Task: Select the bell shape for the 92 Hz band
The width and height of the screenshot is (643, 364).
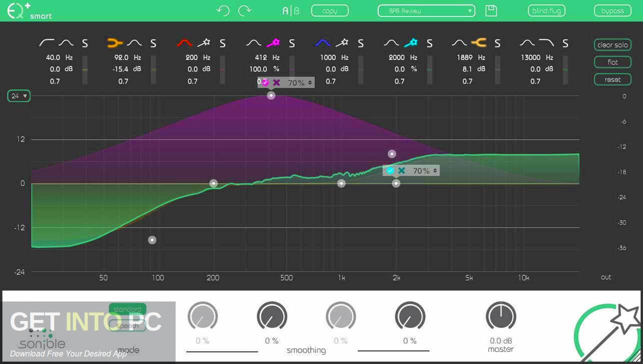Action: tap(135, 43)
